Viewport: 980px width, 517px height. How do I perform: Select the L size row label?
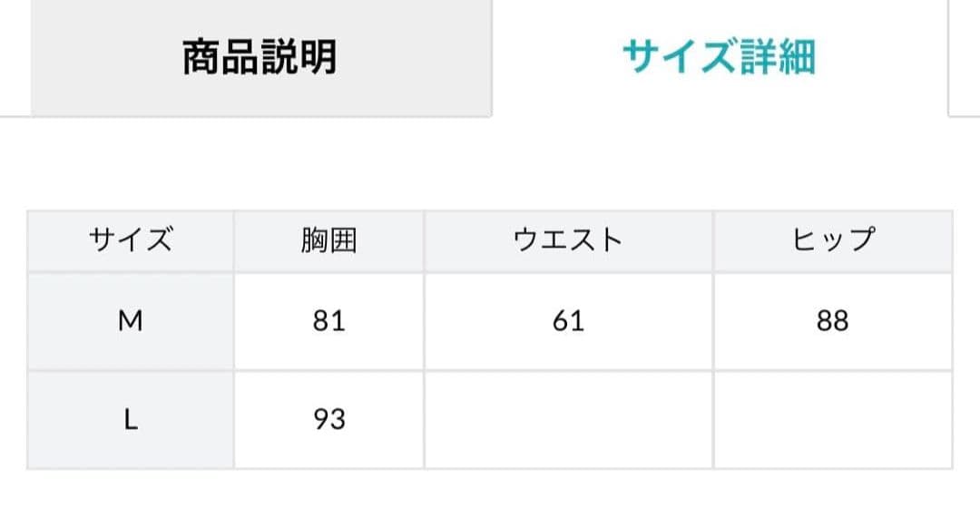[131, 420]
